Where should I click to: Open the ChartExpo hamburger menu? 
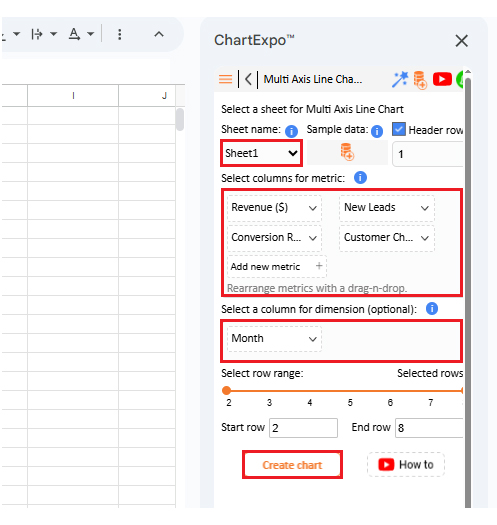click(x=225, y=79)
